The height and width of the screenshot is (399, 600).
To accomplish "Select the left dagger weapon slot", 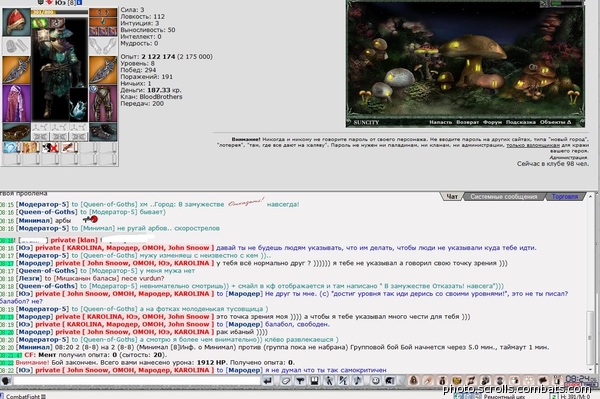I will [16, 70].
